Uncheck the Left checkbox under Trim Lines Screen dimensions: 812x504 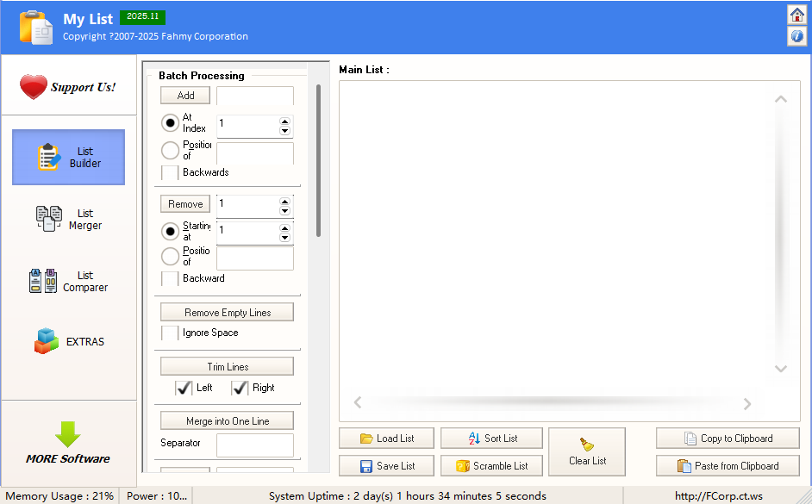[x=183, y=388]
